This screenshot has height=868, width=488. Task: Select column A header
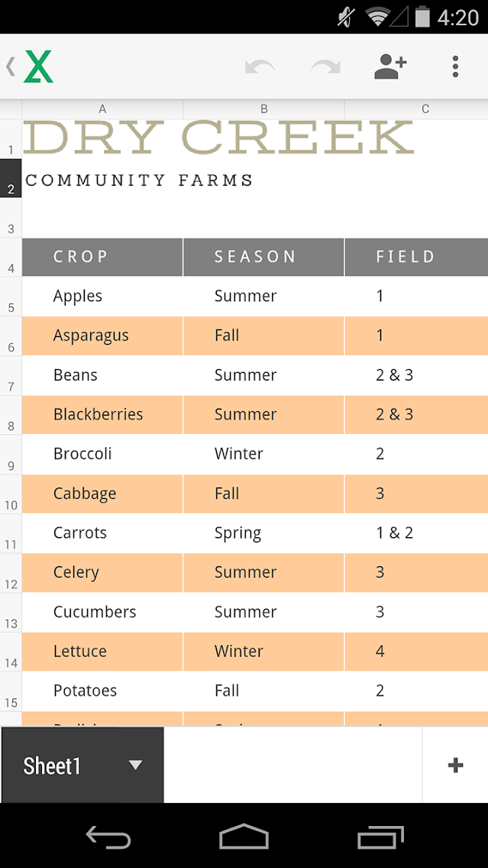102,109
